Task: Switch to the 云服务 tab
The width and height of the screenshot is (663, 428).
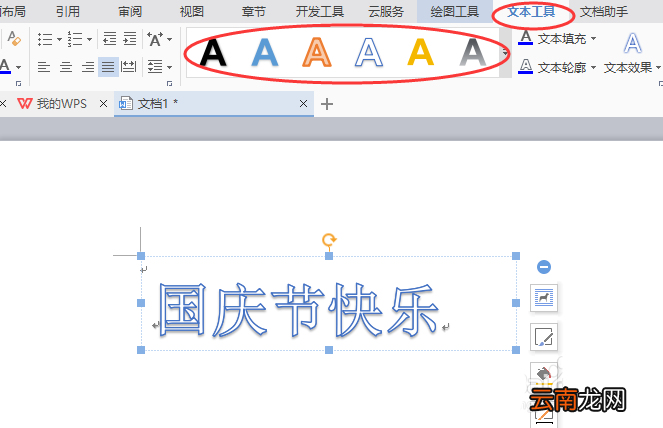Action: pyautogui.click(x=386, y=11)
